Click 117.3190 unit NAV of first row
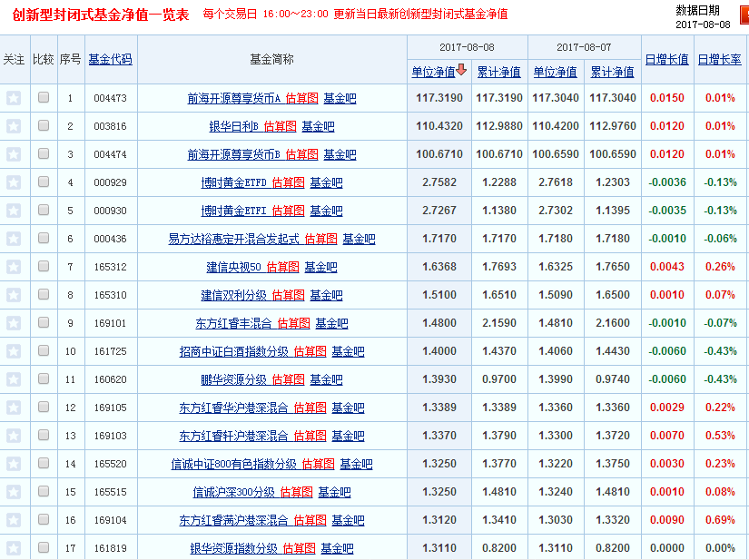The height and width of the screenshot is (560, 749). [x=439, y=98]
